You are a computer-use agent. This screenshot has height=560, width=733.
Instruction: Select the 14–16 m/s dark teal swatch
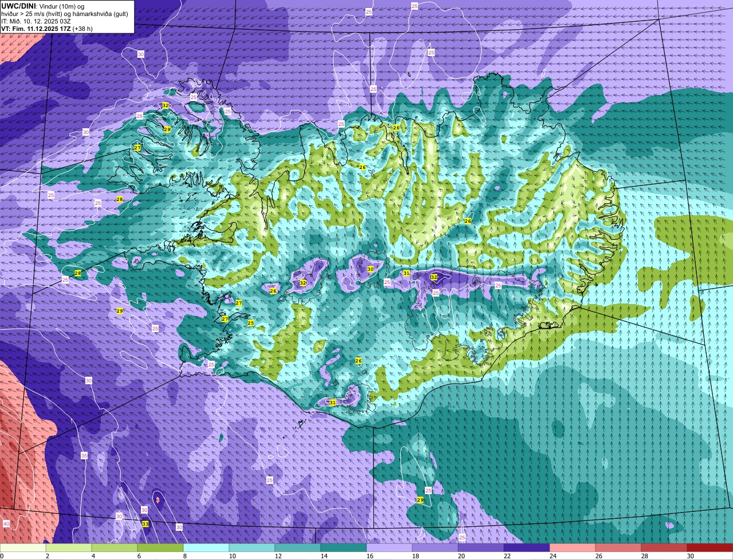pyautogui.click(x=344, y=547)
